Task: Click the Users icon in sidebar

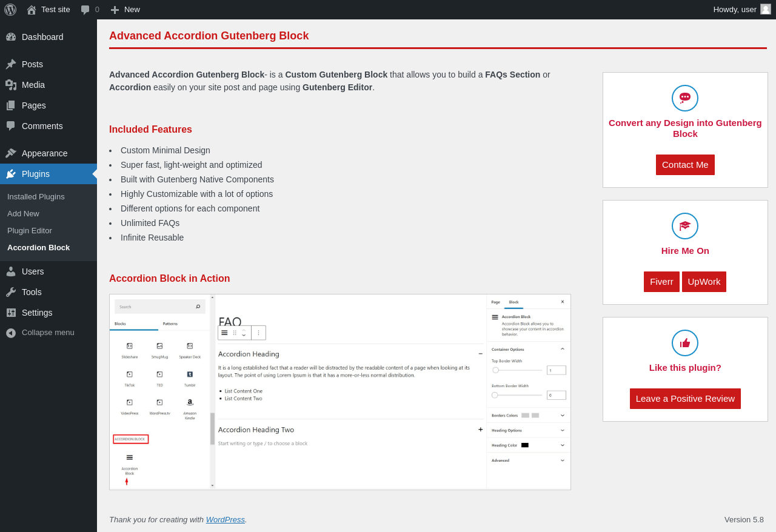Action: [x=11, y=271]
